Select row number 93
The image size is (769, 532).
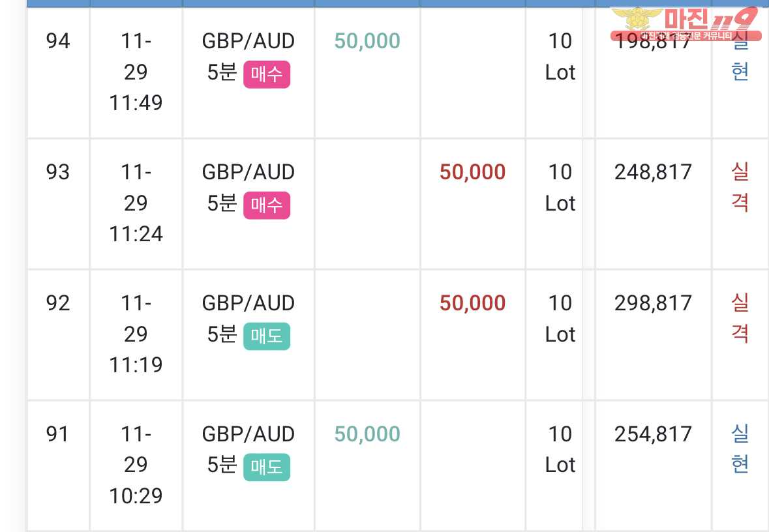pos(58,171)
